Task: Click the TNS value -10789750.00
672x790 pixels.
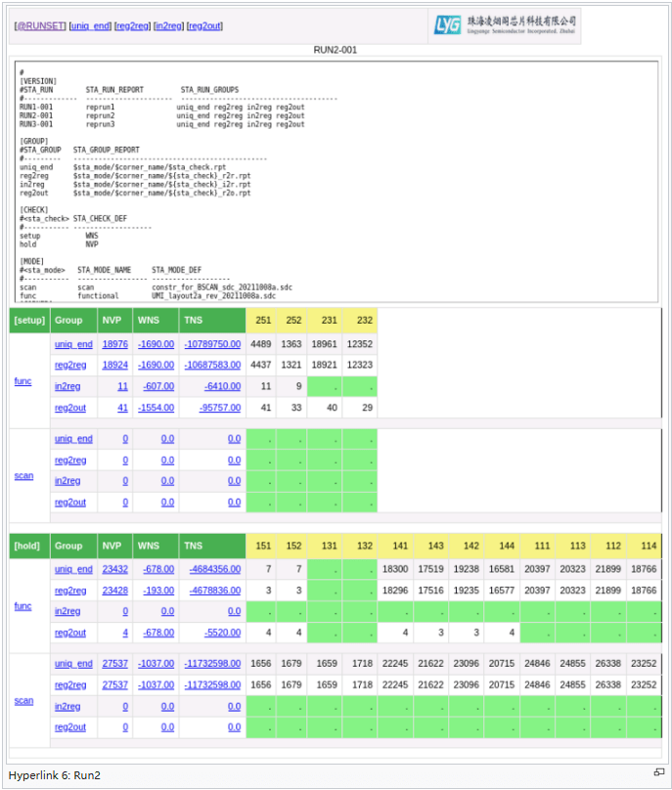Action: pyautogui.click(x=212, y=344)
